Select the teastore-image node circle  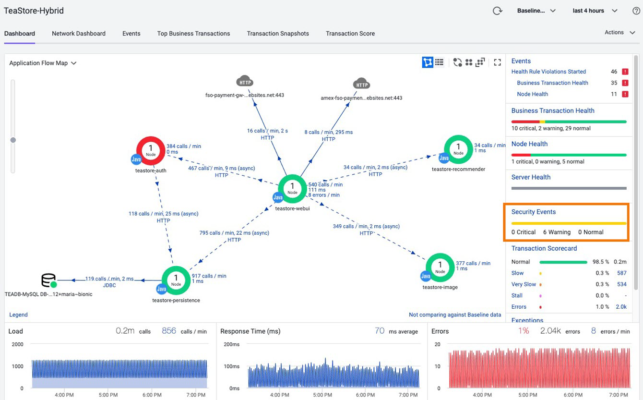(433, 265)
